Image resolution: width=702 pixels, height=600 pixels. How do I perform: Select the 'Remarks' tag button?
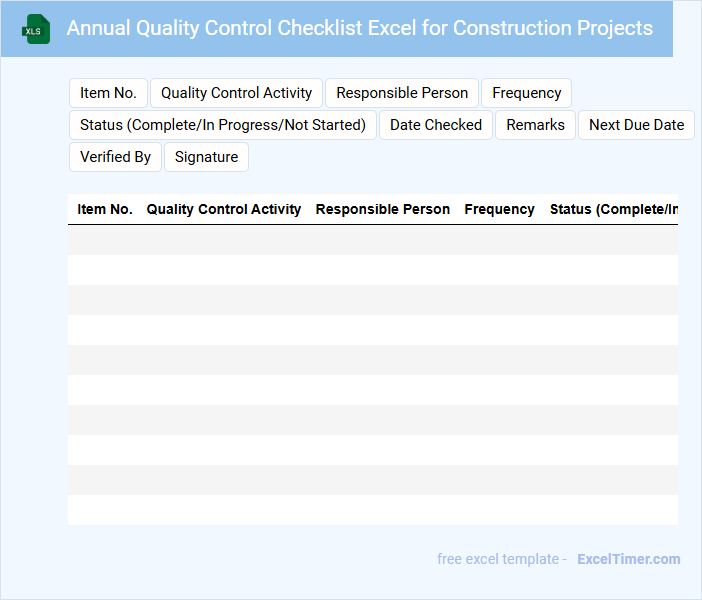535,125
